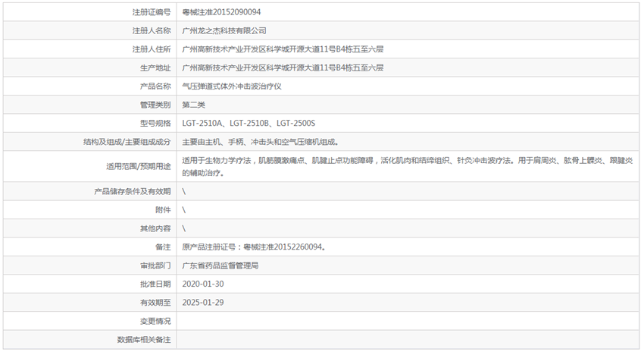Image resolution: width=644 pixels, height=352 pixels.
Task: Select remark 原产品注册证号：粤械注准20152260094
Action: [254, 247]
